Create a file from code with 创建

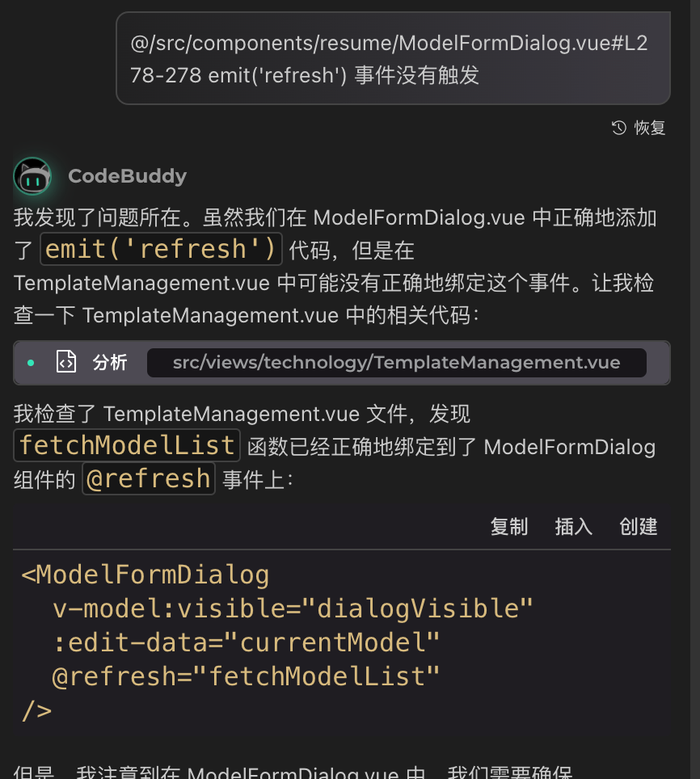[639, 527]
